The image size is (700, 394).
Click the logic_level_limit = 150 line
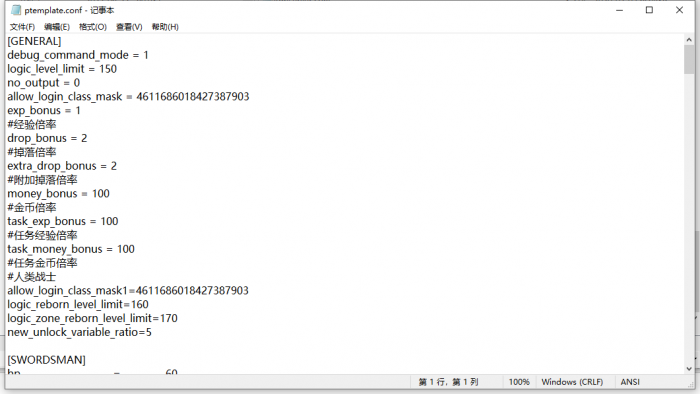[x=62, y=69]
